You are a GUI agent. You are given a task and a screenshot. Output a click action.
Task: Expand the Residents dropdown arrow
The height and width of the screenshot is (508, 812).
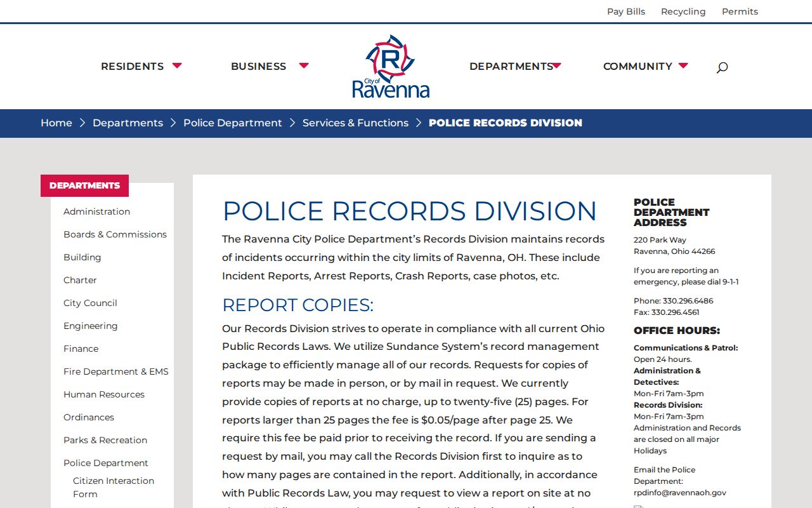(x=177, y=65)
